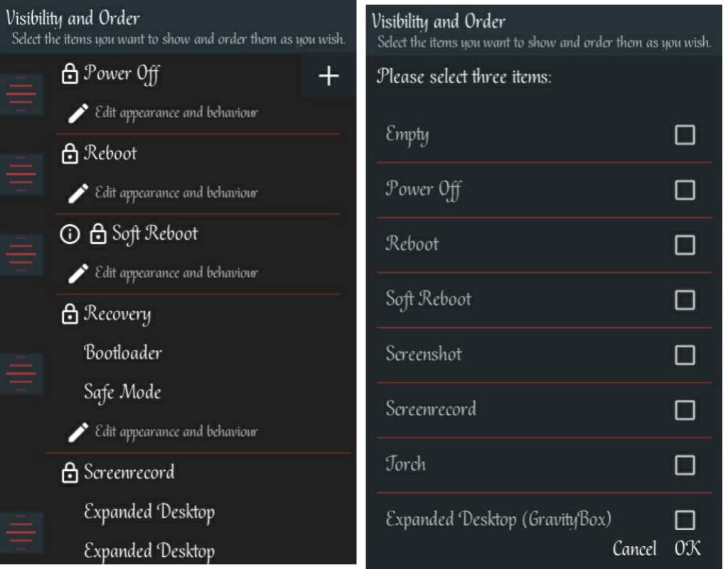Image resolution: width=728 pixels, height=569 pixels.
Task: Select the Expanded Desktop (GravityBox) checkbox
Action: pos(684,519)
